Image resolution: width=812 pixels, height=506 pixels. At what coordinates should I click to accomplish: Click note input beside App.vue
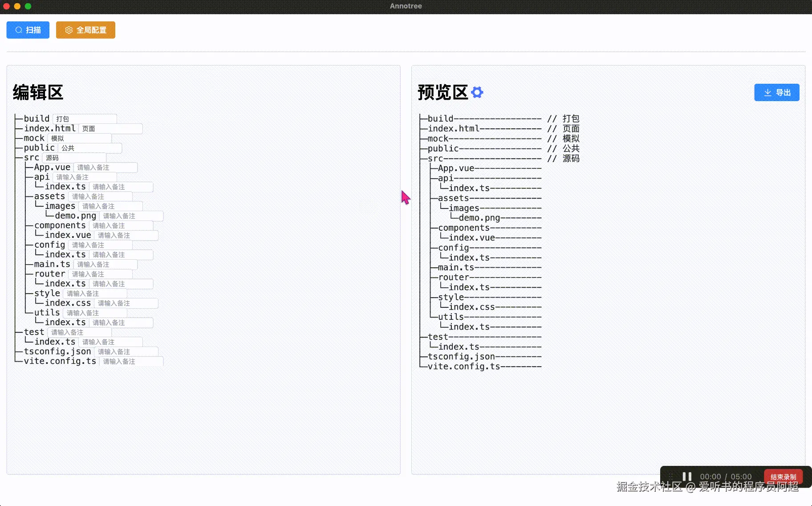tap(105, 167)
